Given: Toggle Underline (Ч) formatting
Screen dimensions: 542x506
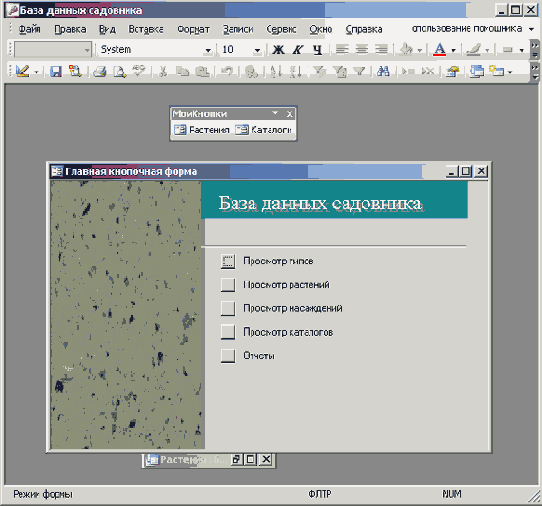Looking at the screenshot, I should (317, 49).
